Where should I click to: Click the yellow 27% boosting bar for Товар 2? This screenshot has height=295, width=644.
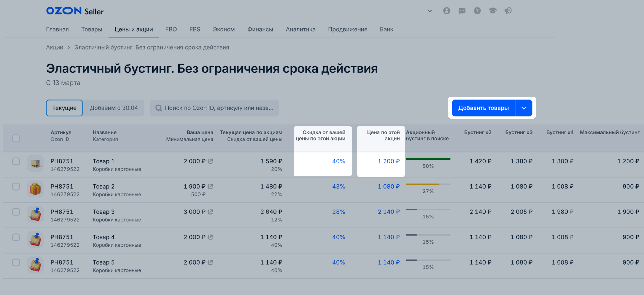(428, 184)
